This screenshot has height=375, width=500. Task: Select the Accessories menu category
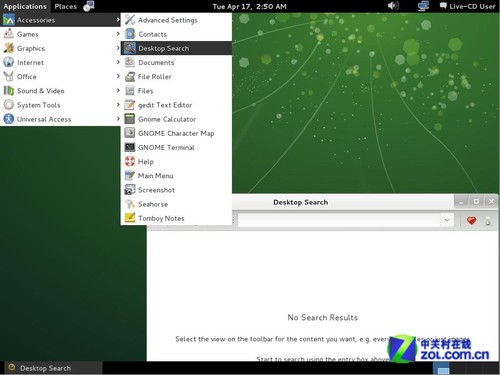pos(60,20)
